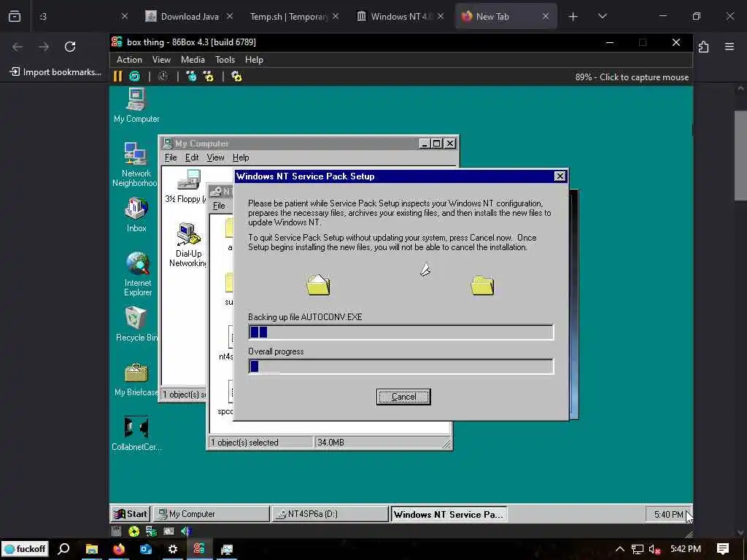Screen dimensions: 747x560
Task: Select the Recycle Bin desktop icon
Action: pyautogui.click(x=136, y=324)
